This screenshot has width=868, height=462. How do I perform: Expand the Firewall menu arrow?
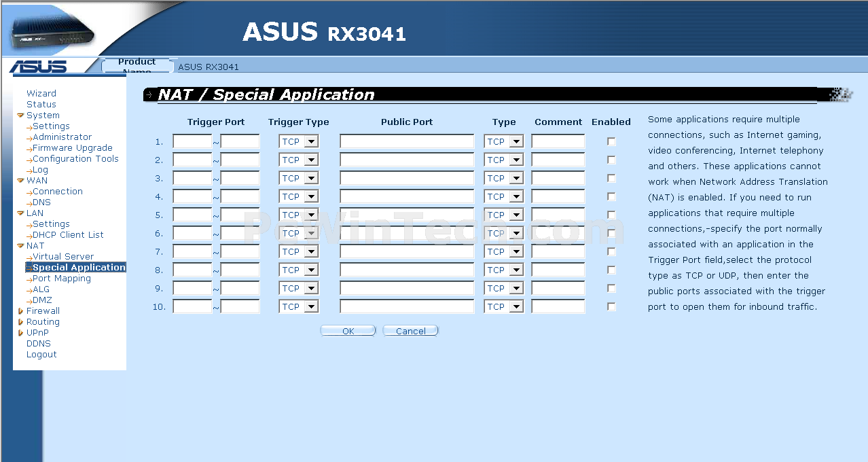point(20,311)
